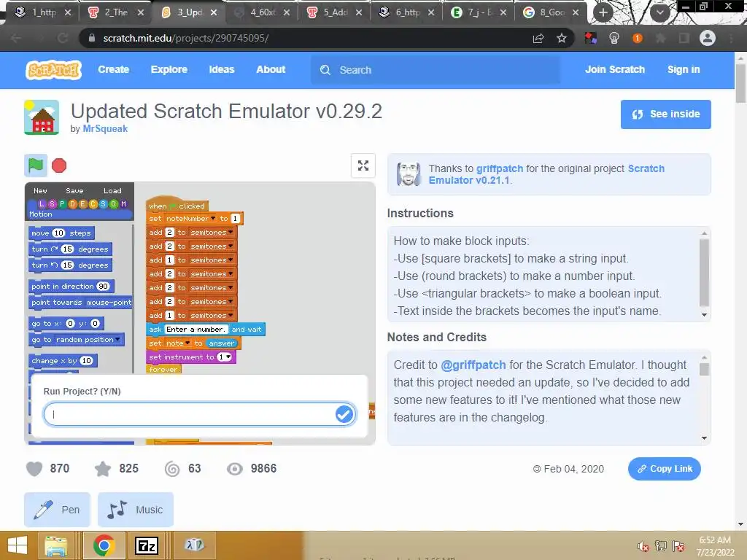Open 7-Zip from taskbar

(146, 545)
